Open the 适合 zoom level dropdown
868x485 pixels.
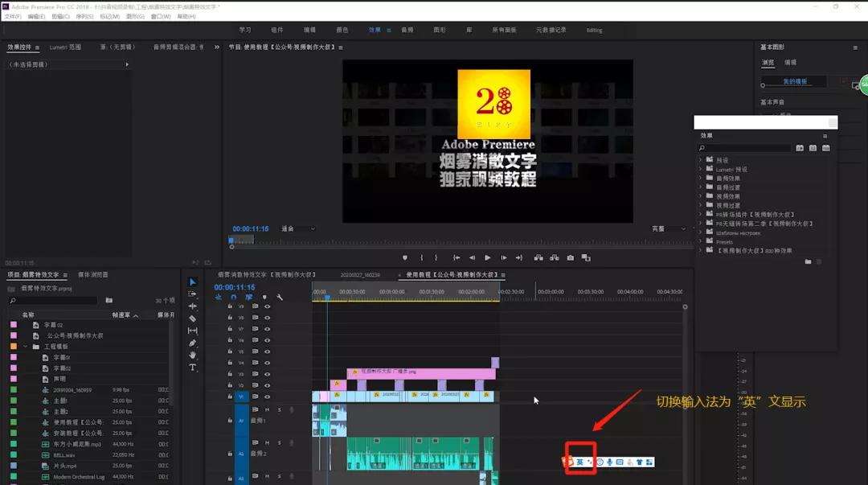298,228
